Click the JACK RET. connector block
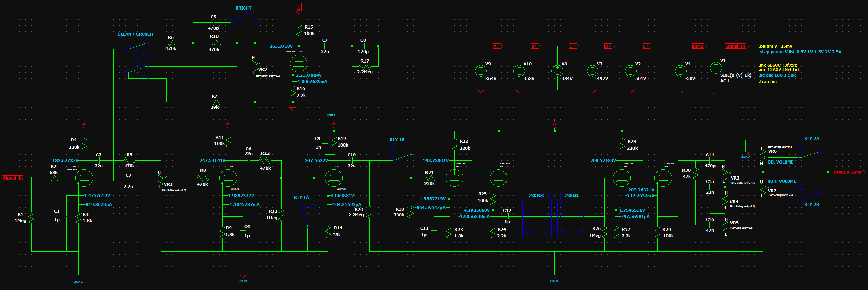 [572, 218]
